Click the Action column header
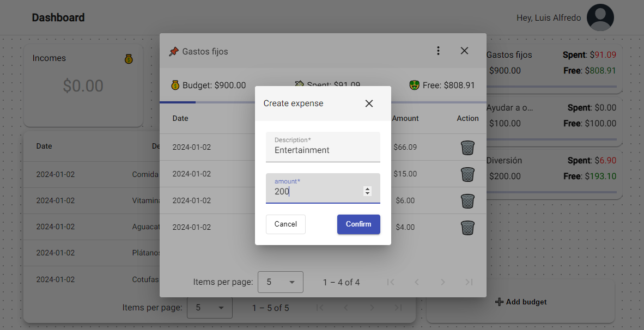 [467, 118]
